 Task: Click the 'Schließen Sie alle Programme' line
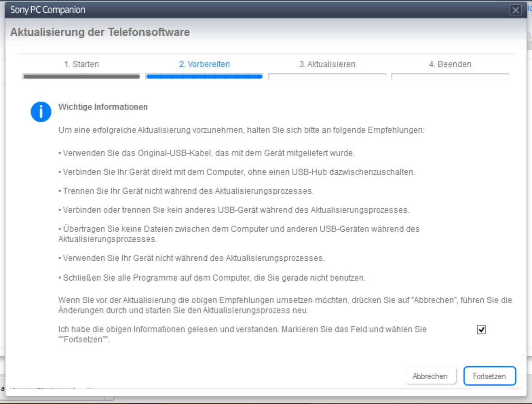[x=212, y=278]
